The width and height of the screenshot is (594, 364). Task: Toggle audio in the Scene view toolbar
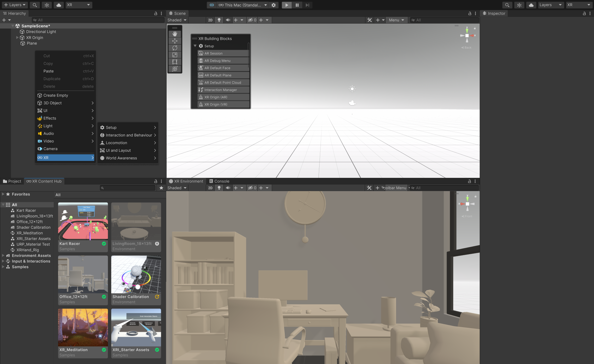coord(228,20)
